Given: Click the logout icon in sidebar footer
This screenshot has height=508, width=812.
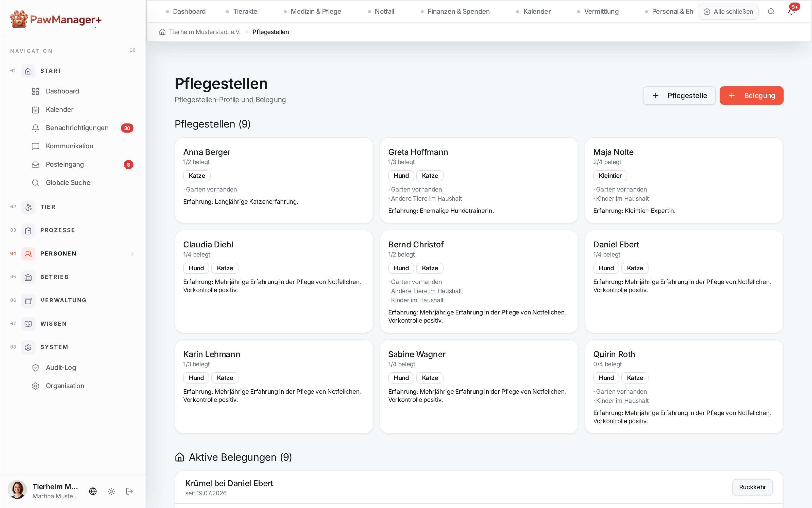Looking at the screenshot, I should pyautogui.click(x=129, y=491).
